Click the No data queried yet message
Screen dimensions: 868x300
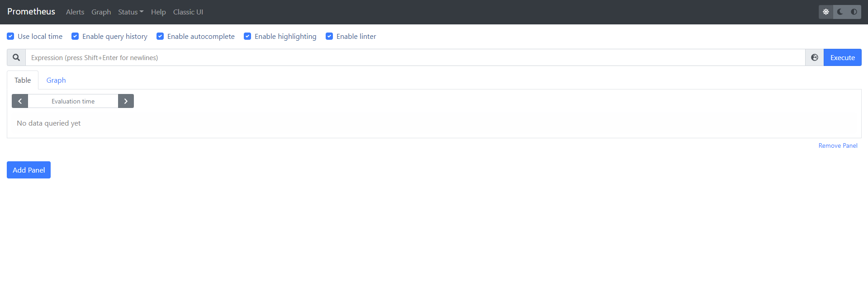coord(49,123)
